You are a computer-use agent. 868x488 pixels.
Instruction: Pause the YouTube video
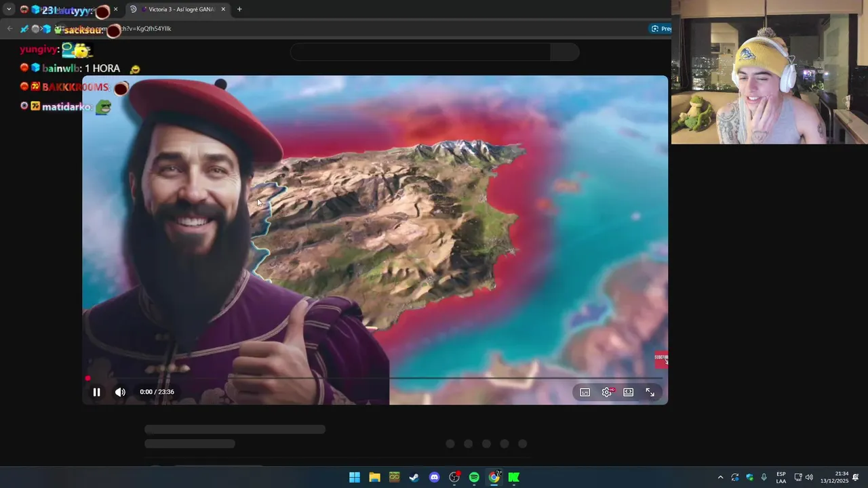pos(96,392)
